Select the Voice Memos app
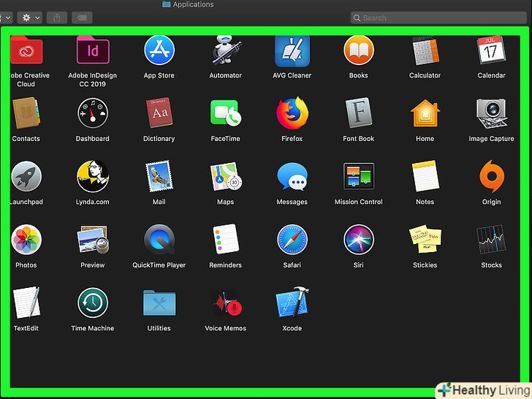Screen dimensions: 532x399 pos(226,303)
